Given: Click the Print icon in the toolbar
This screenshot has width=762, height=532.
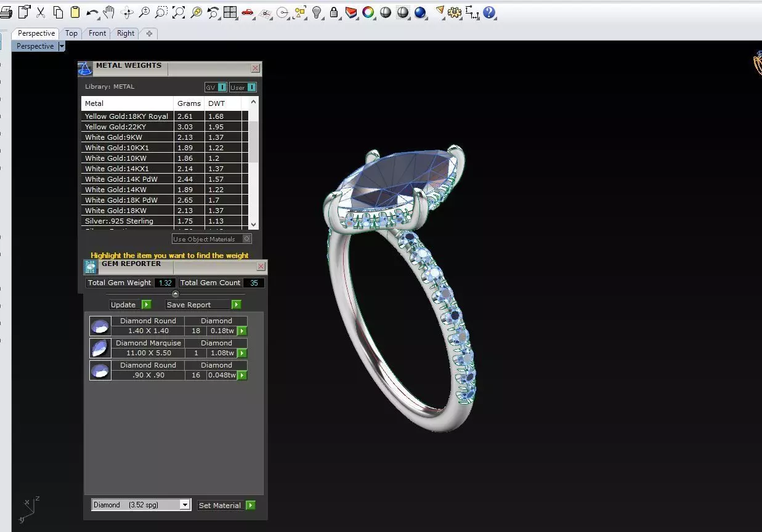Looking at the screenshot, I should tap(6, 12).
